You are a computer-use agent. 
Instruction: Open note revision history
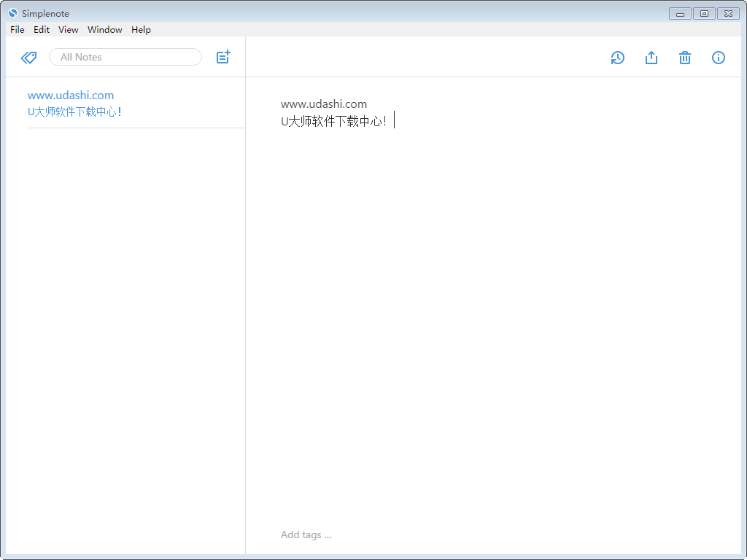617,58
